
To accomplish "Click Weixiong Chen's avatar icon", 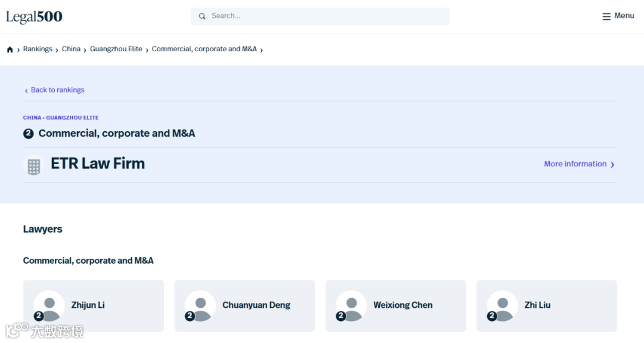I will tap(351, 306).
